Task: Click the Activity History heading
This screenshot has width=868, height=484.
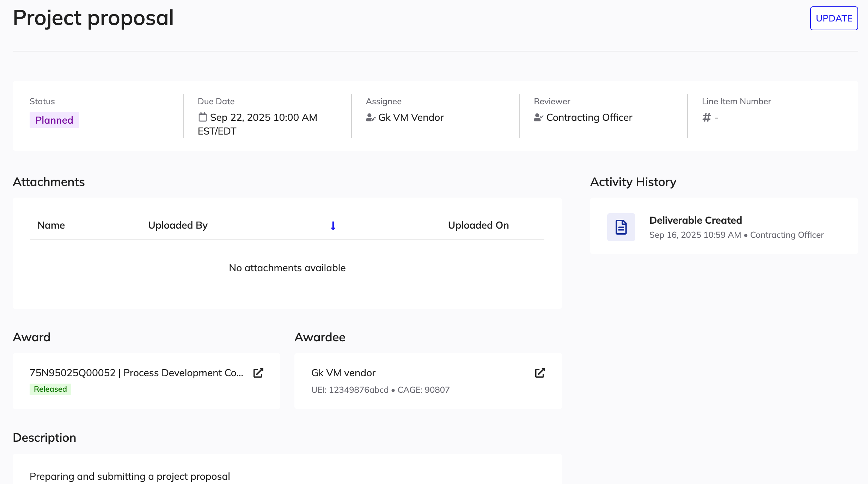Action: pos(633,182)
